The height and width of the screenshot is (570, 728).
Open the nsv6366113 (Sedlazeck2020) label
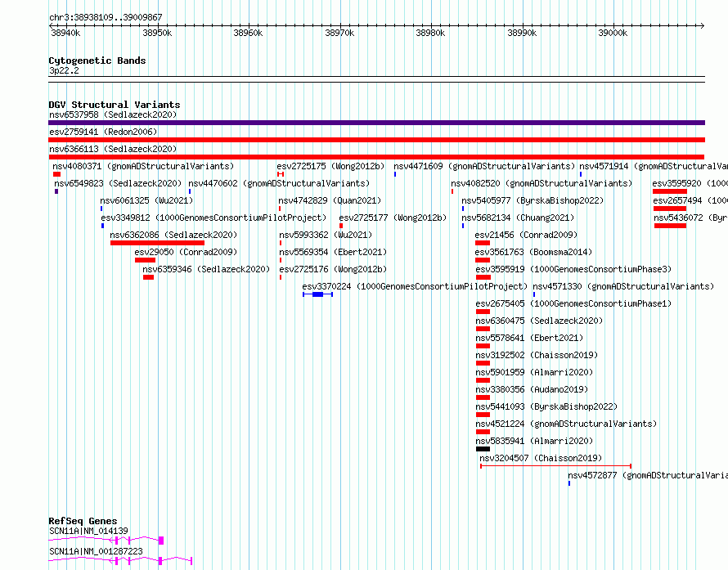pyautogui.click(x=113, y=149)
